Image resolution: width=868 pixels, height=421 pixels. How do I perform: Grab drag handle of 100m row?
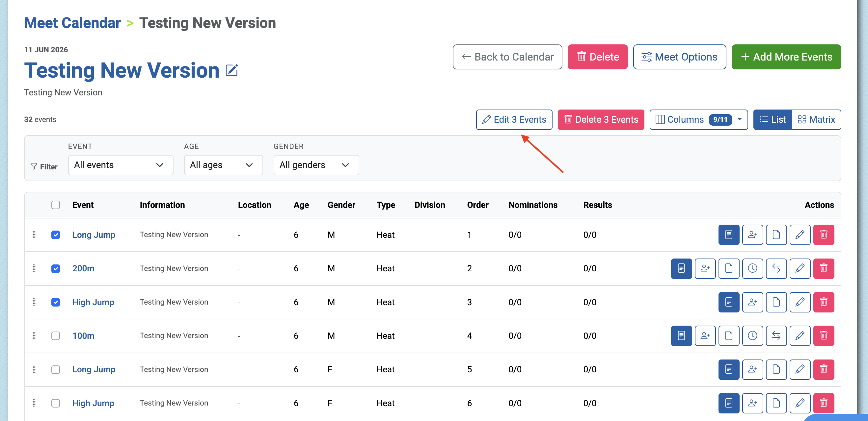pyautogui.click(x=34, y=335)
